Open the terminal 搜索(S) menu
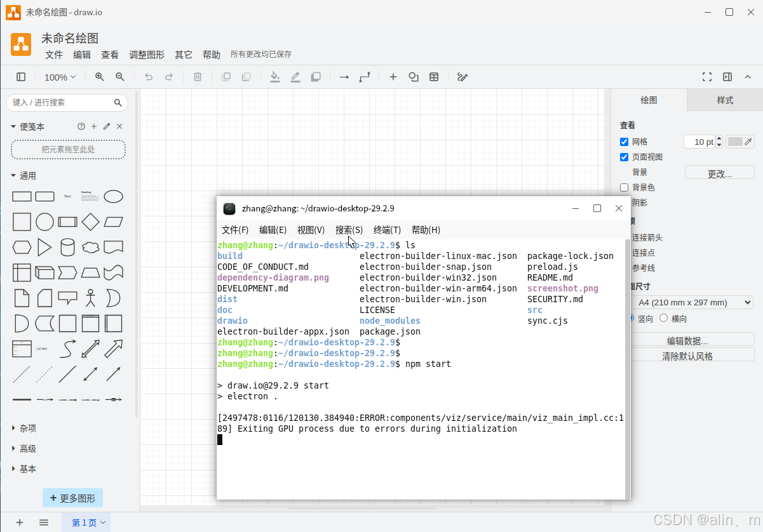 click(349, 230)
